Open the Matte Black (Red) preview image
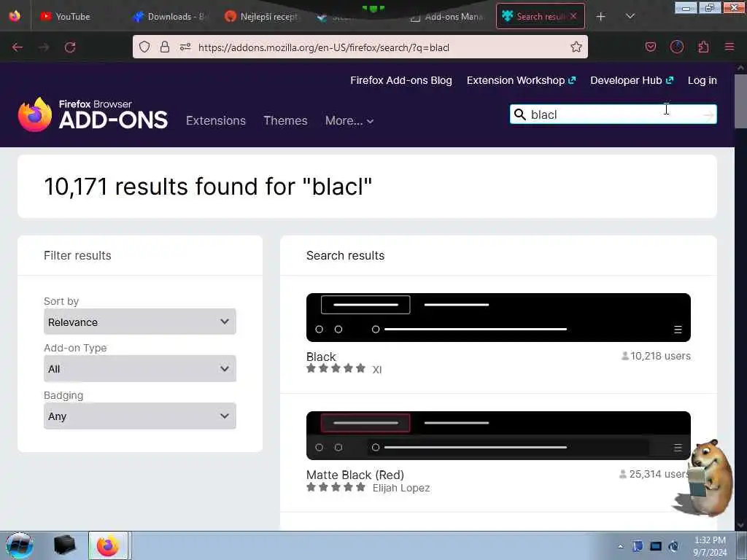Viewport: 747px width, 560px height. [x=498, y=436]
